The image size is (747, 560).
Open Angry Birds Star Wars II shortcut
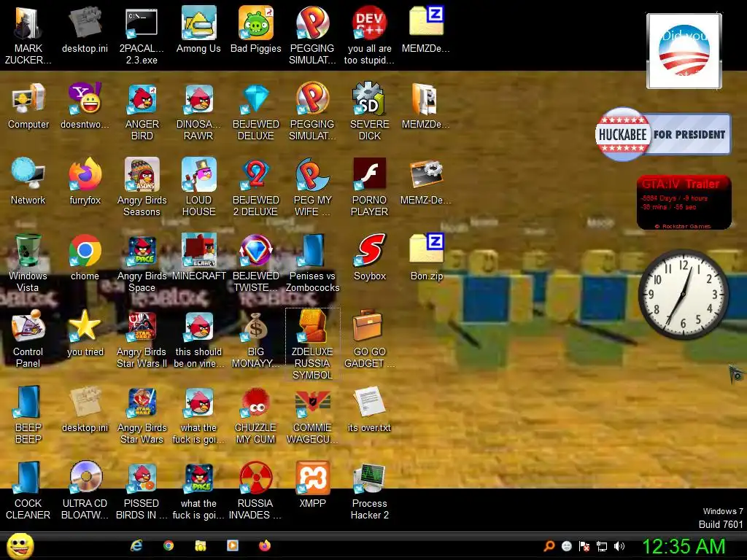point(142,339)
